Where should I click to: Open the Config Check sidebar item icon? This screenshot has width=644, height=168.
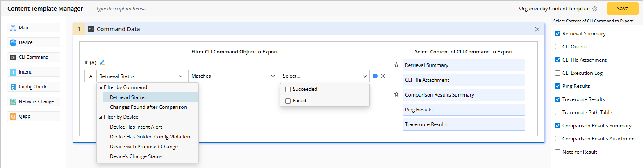pyautogui.click(x=13, y=87)
